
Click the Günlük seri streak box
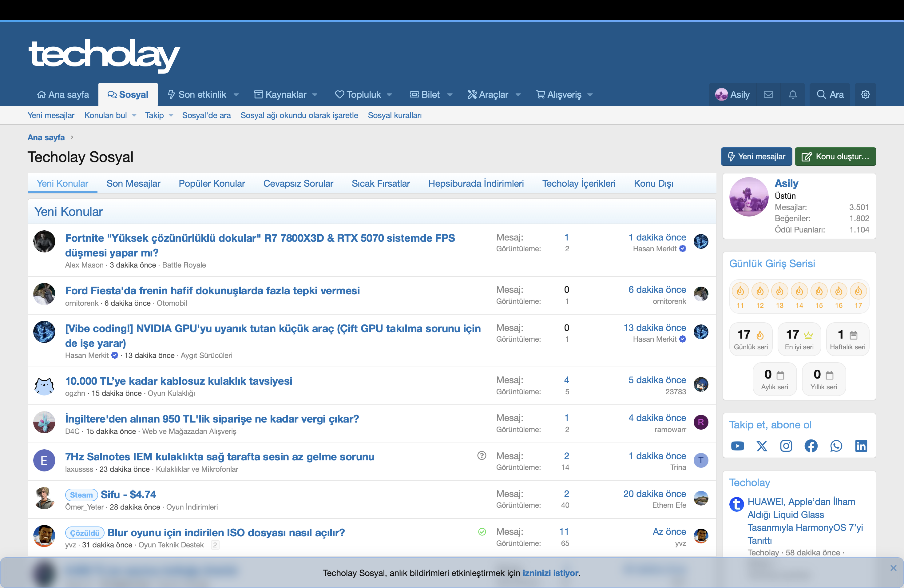(751, 339)
